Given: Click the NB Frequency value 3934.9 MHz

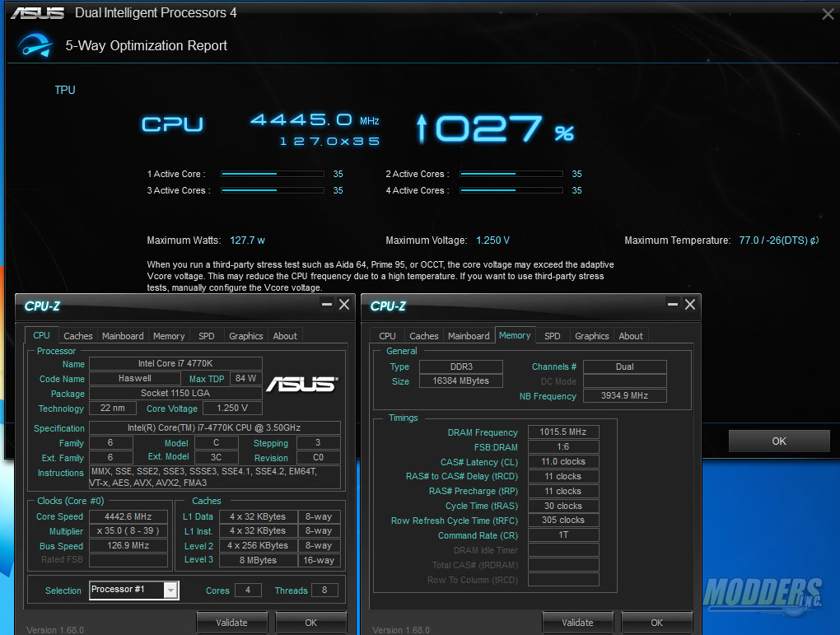Looking at the screenshot, I should point(624,396).
